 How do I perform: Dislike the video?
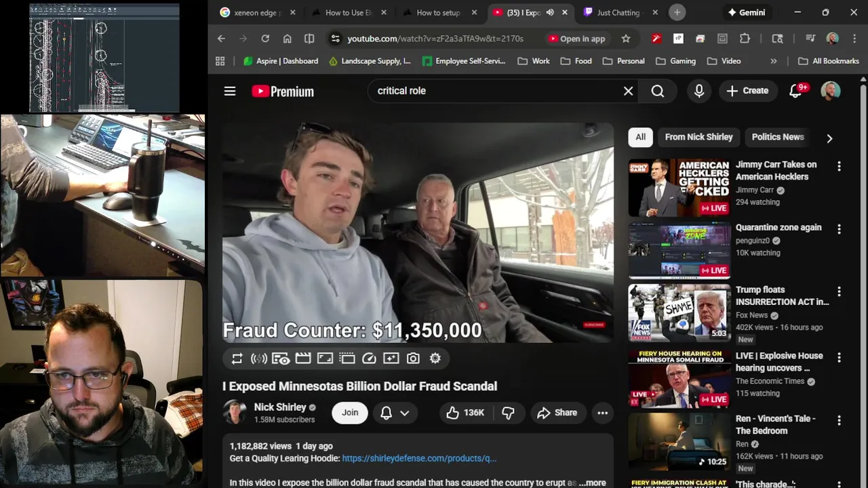(x=508, y=413)
